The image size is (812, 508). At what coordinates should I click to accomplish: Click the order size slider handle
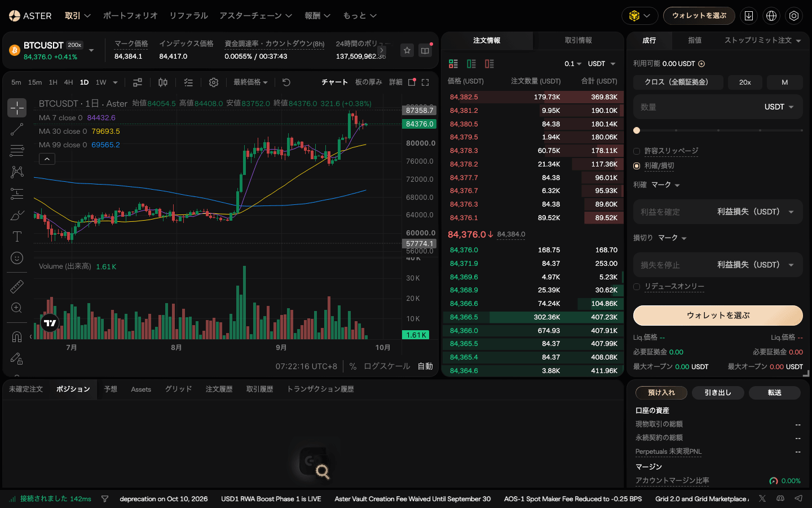click(637, 130)
